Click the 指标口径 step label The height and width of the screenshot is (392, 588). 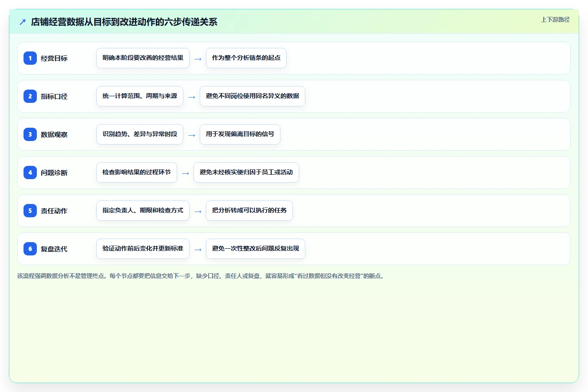coord(54,96)
